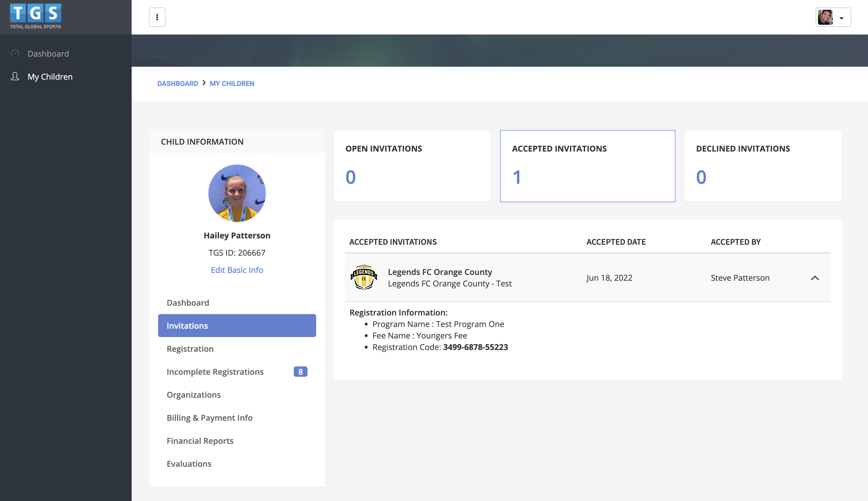Viewport: 868px width, 501px height.
Task: Open the My Children breadcrumb link
Action: (232, 84)
